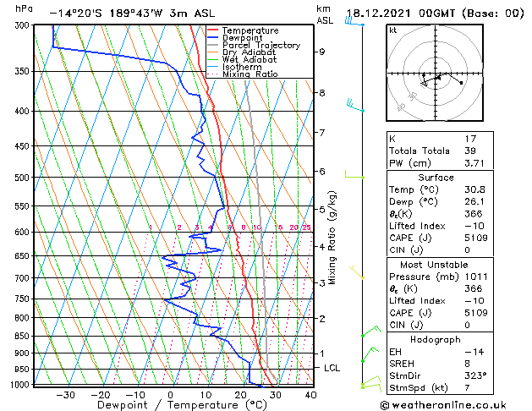Select the Dry Adiabat legend label
532x411 pixels.
(x=249, y=52)
